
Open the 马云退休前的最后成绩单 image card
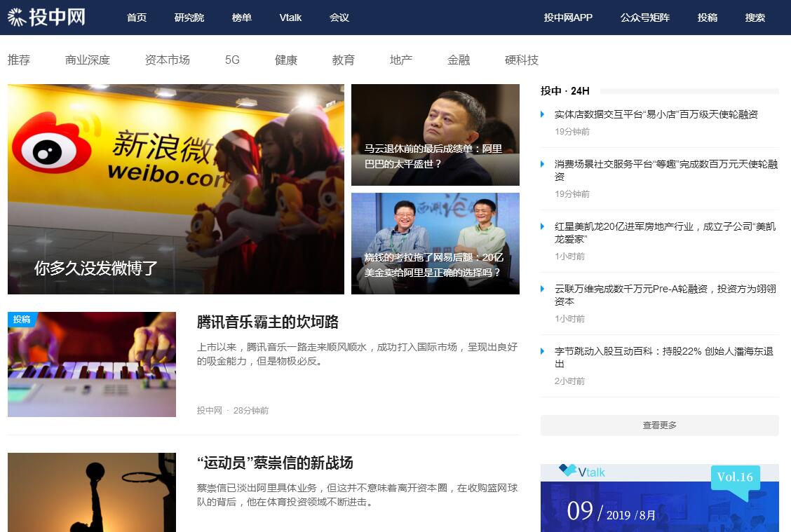(x=435, y=135)
